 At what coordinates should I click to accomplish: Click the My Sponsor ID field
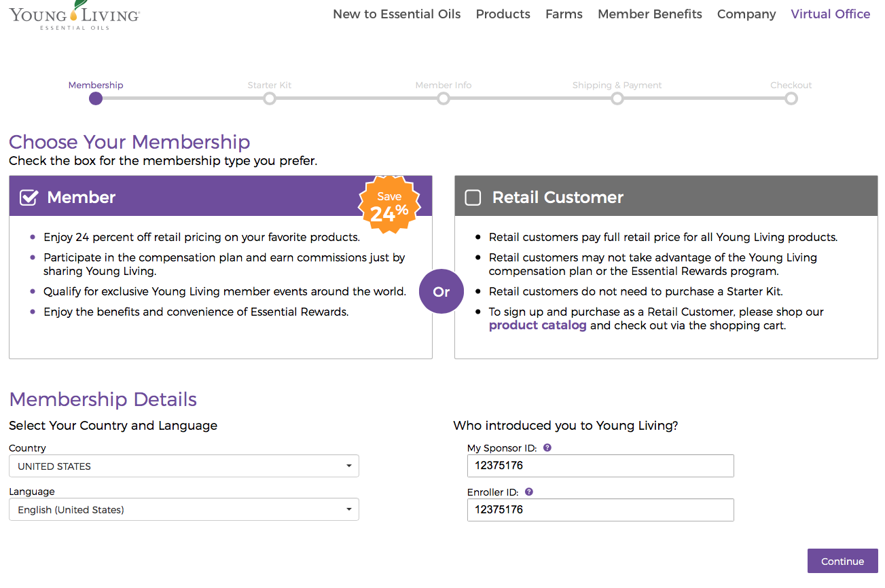click(600, 466)
